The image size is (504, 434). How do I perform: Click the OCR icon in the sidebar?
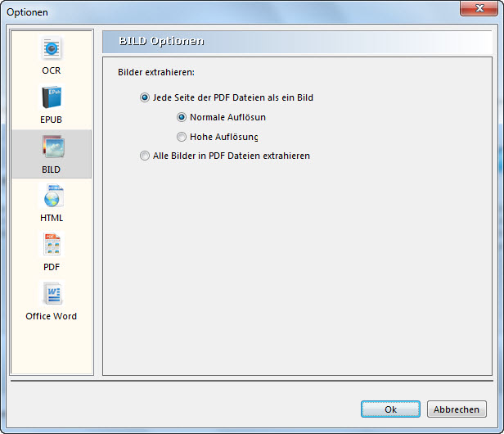(x=52, y=49)
